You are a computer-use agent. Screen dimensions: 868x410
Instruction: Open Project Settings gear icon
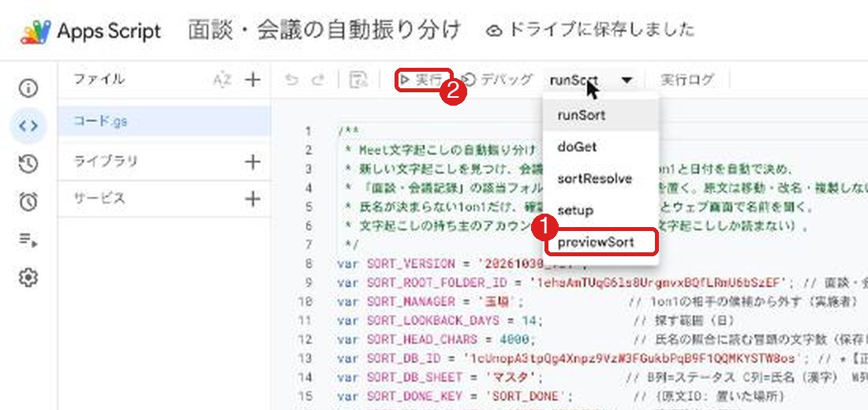28,278
